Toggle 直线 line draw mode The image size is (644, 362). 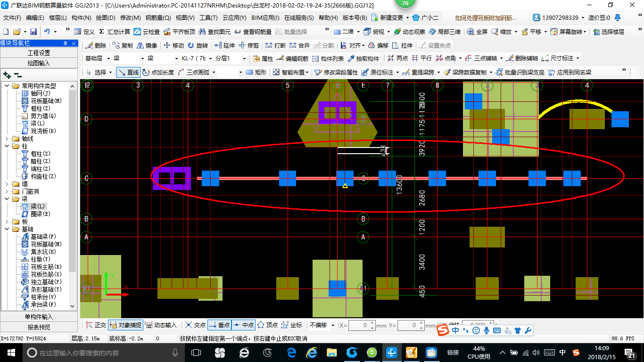click(x=128, y=72)
